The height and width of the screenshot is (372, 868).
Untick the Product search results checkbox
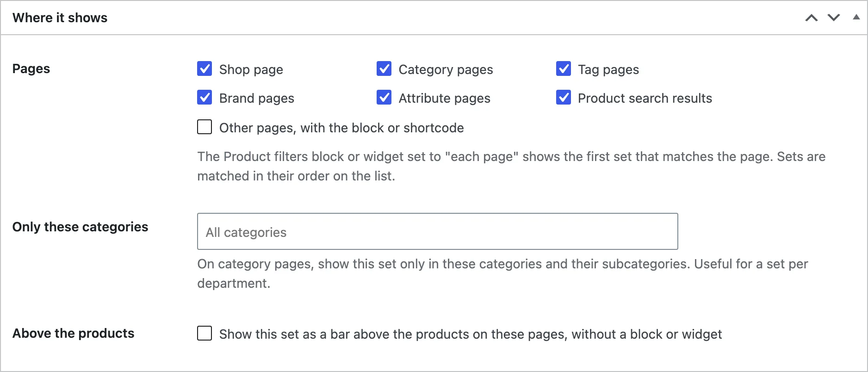pyautogui.click(x=564, y=97)
